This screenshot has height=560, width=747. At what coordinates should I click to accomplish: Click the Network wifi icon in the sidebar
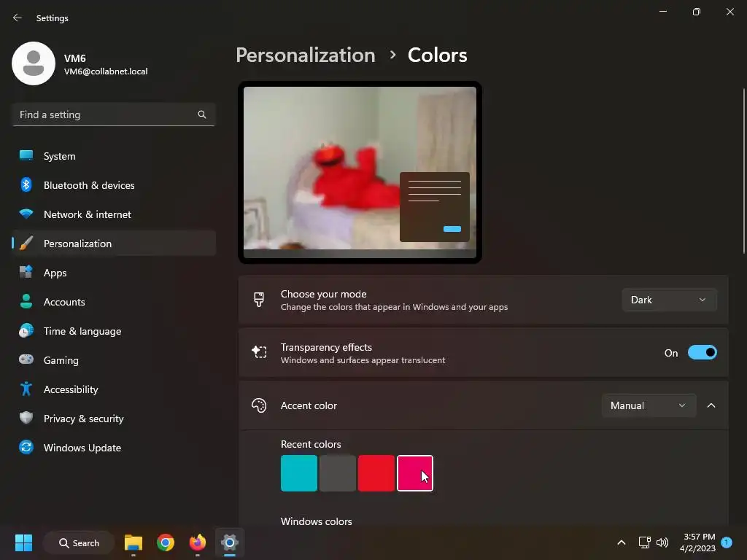[x=26, y=214]
